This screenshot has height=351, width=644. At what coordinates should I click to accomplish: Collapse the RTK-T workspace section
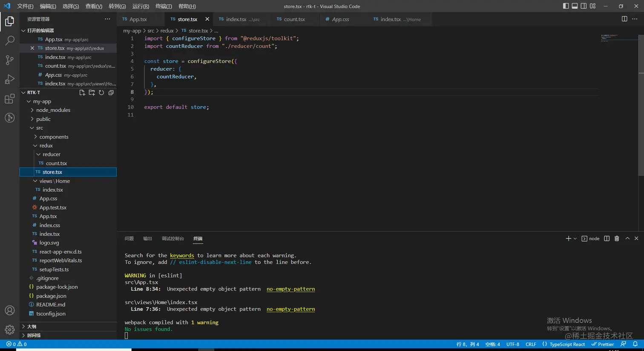(x=23, y=92)
